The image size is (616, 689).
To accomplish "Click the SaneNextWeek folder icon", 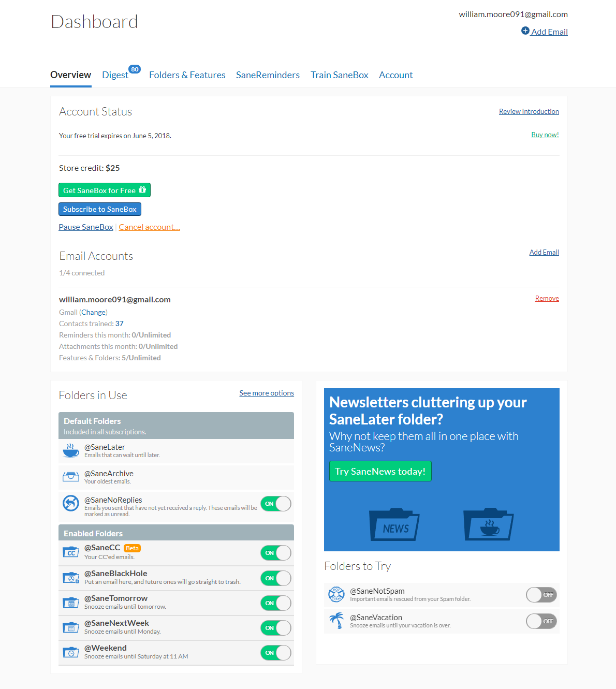I will (71, 627).
